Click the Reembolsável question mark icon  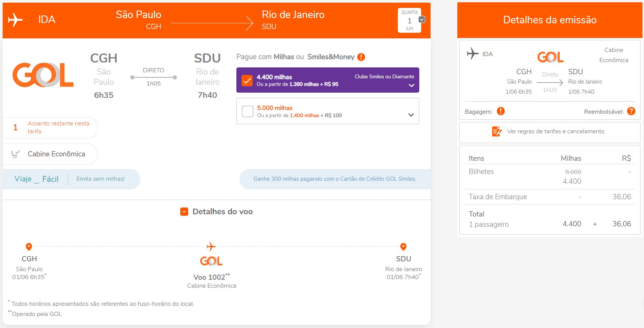click(631, 111)
